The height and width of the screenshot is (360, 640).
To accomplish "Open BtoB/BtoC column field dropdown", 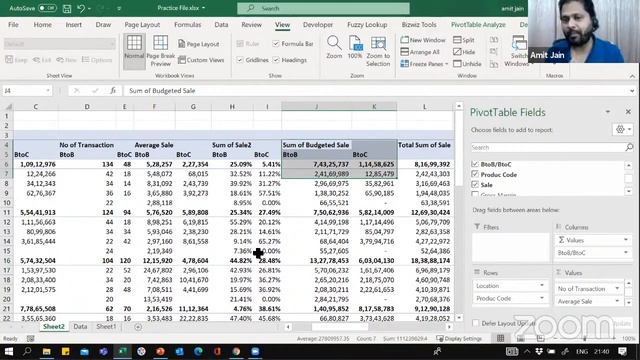I will click(x=626, y=253).
